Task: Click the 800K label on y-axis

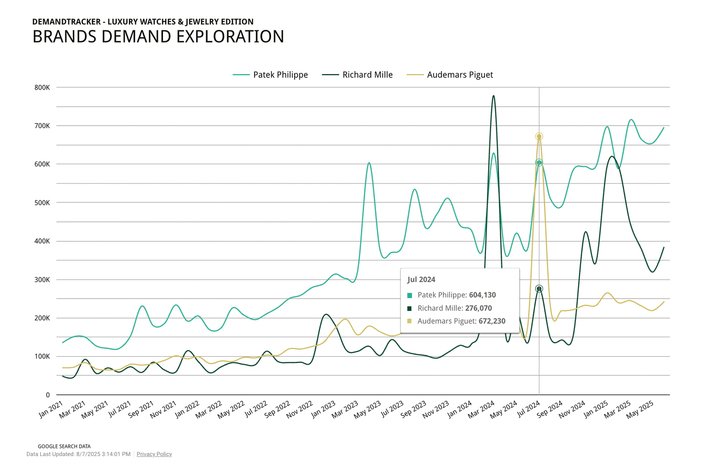Action: point(42,88)
